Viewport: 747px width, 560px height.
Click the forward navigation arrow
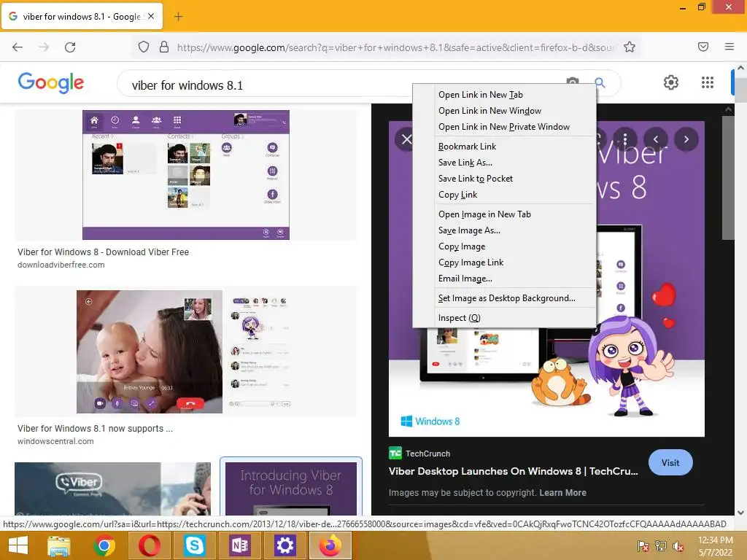point(44,47)
